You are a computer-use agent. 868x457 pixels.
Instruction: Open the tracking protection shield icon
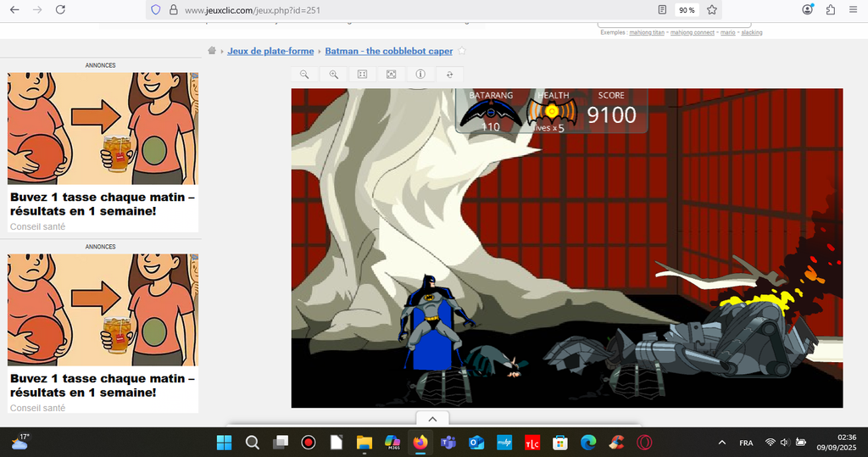click(156, 10)
